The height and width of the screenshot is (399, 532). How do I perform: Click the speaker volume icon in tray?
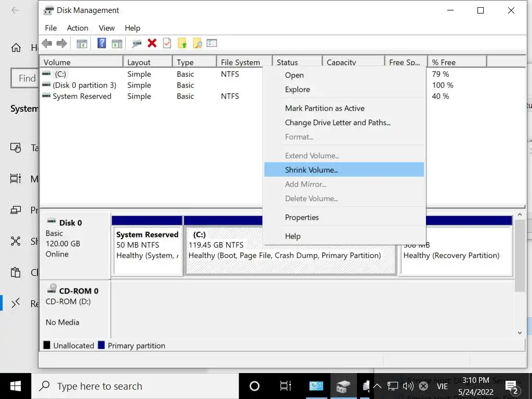[408, 386]
